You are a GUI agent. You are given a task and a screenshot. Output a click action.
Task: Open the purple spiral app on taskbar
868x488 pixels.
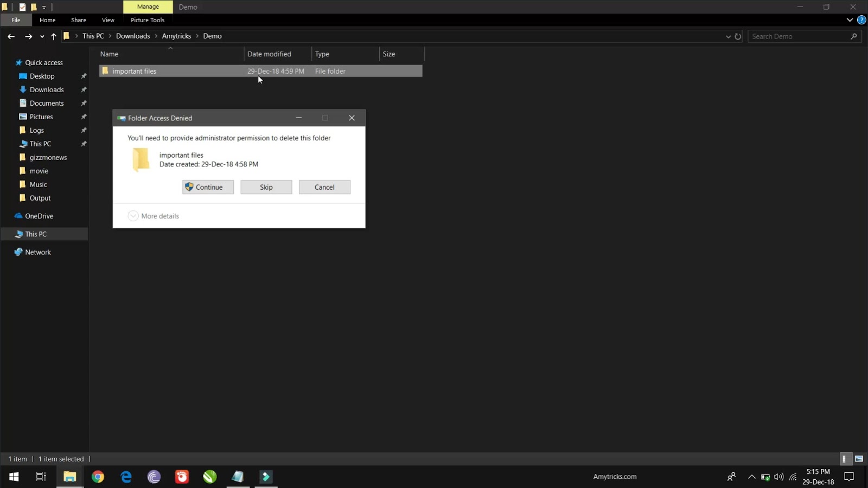coord(154,477)
